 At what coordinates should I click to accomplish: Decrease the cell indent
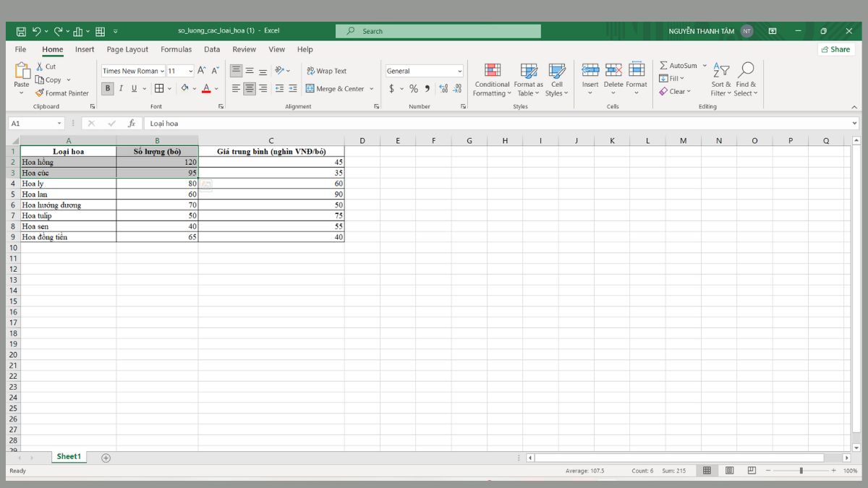[280, 88]
